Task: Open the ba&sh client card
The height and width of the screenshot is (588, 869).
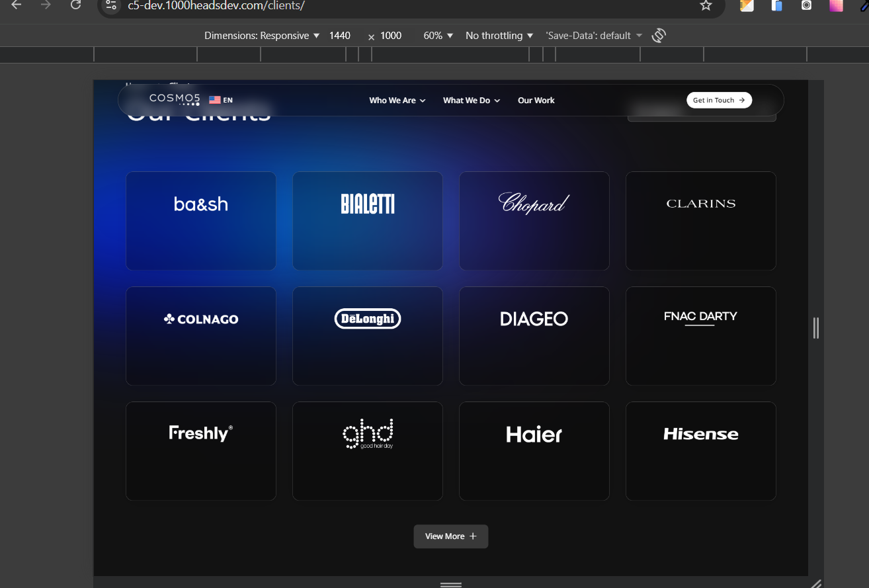Action: point(201,221)
